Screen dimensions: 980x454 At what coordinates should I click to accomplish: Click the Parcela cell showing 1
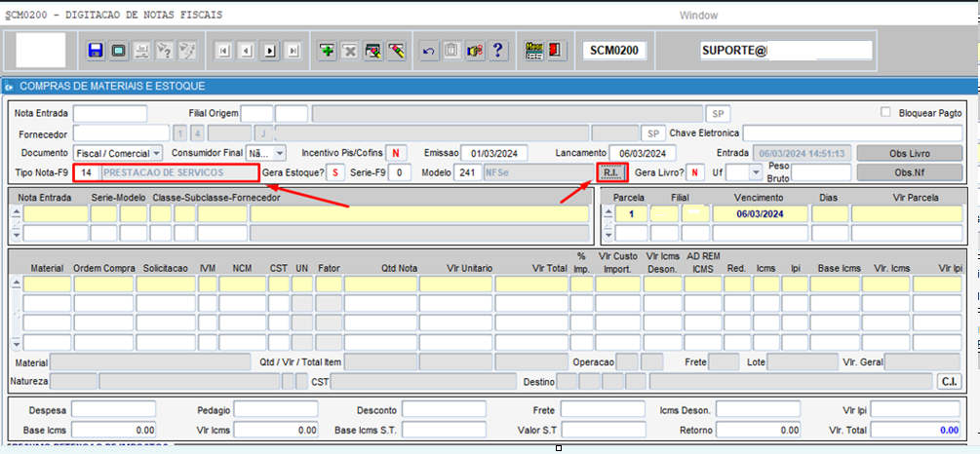click(631, 213)
